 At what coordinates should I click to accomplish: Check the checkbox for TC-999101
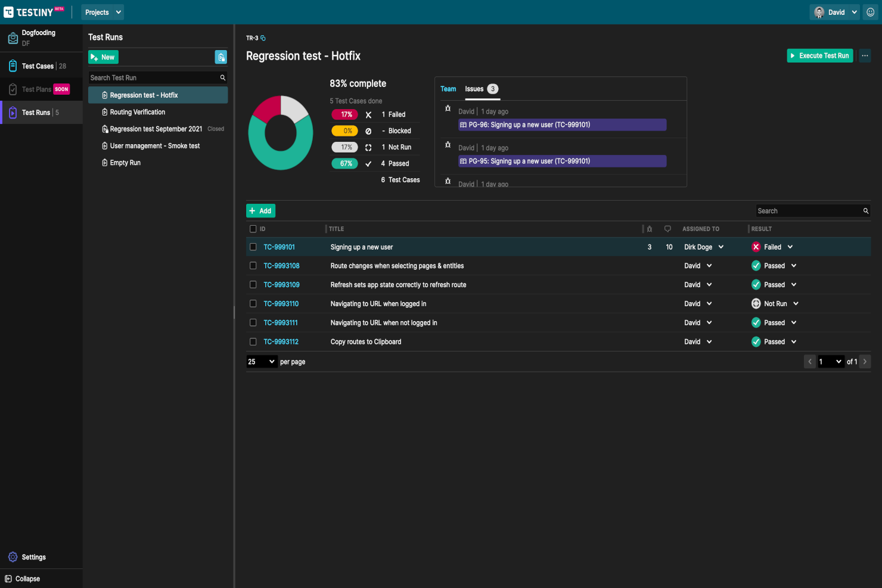pyautogui.click(x=253, y=246)
